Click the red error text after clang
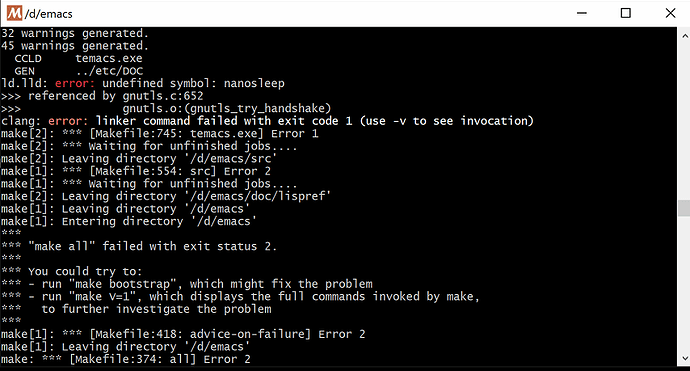 coord(68,121)
